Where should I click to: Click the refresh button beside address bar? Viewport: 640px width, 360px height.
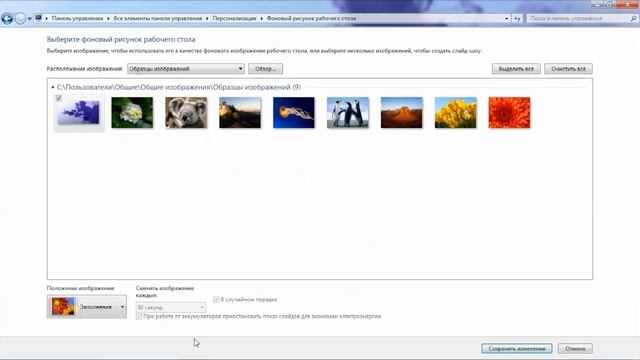point(517,18)
